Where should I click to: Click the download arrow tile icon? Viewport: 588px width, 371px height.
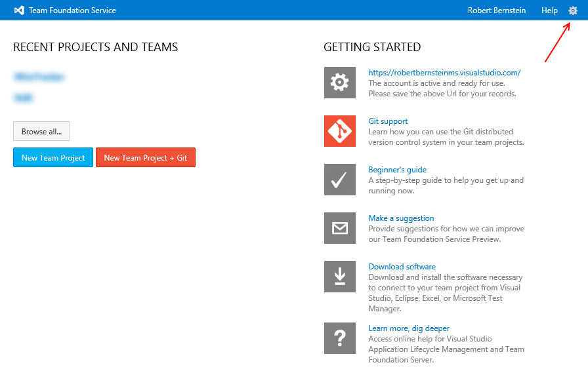340,277
